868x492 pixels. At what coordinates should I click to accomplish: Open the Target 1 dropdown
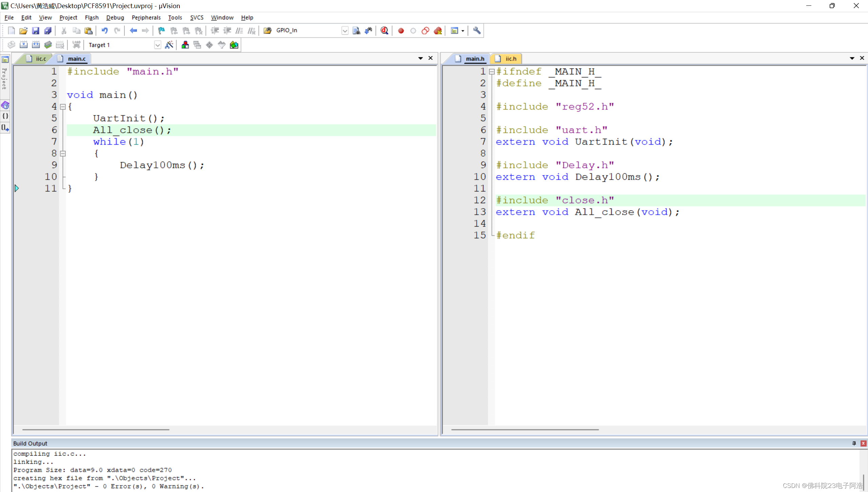[x=157, y=45]
